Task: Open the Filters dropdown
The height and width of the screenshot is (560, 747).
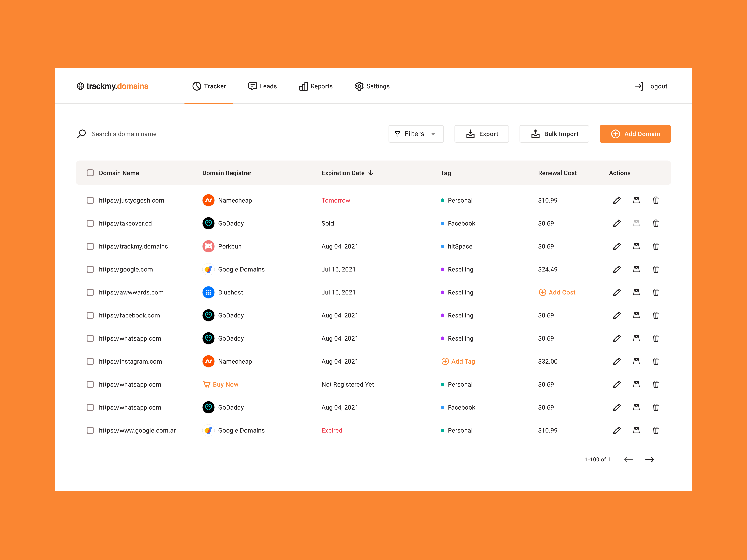Action: [416, 134]
